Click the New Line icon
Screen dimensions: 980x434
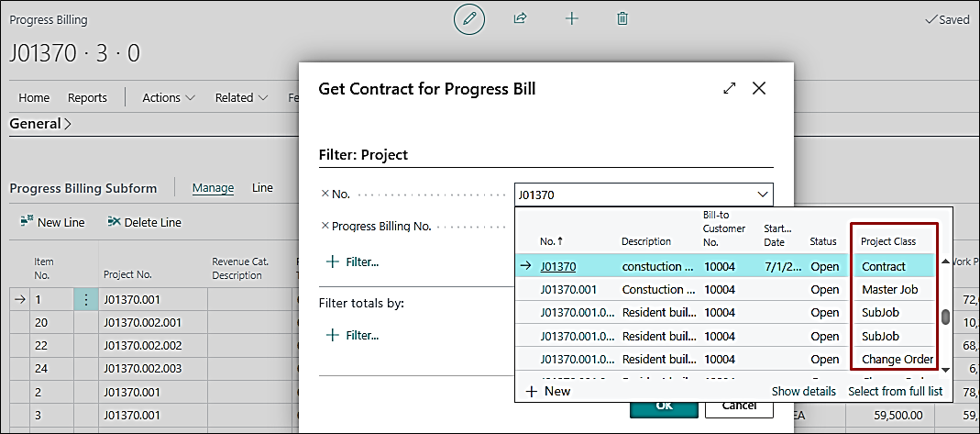(x=26, y=222)
